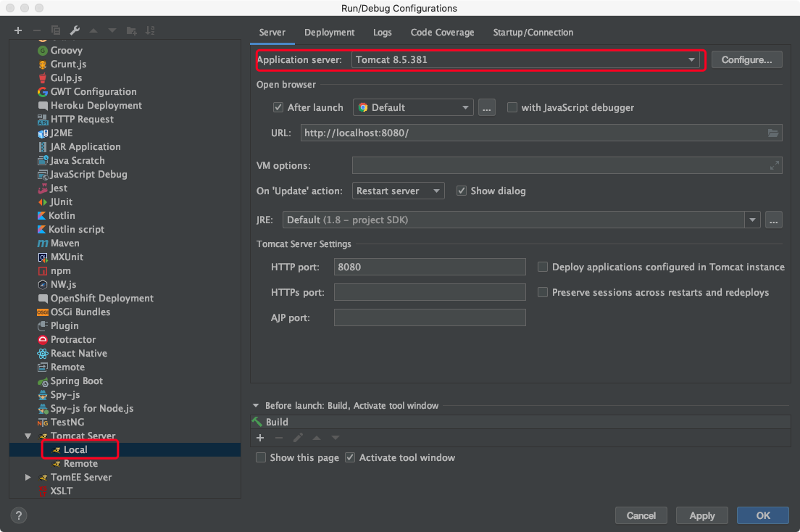Open the Application server dropdown
800x532 pixels.
pyautogui.click(x=525, y=59)
